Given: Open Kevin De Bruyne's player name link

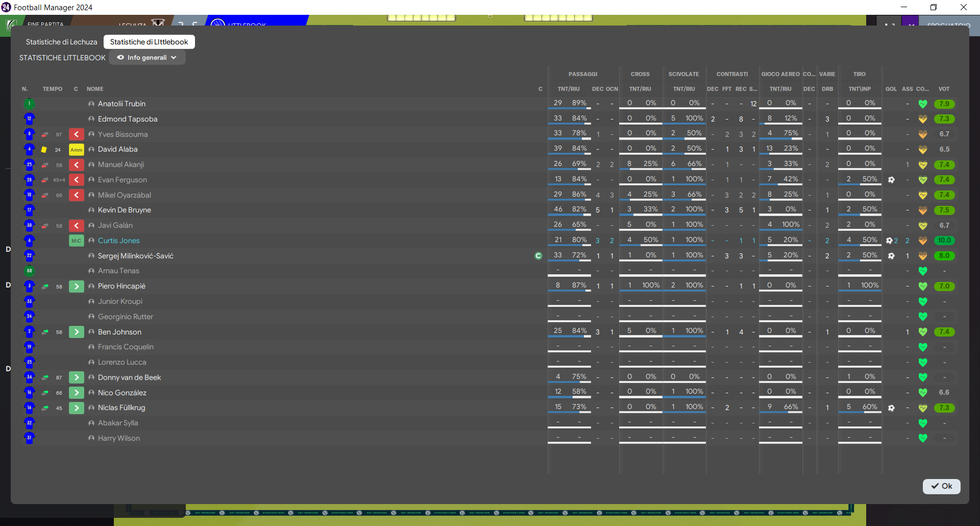Looking at the screenshot, I should tap(125, 210).
